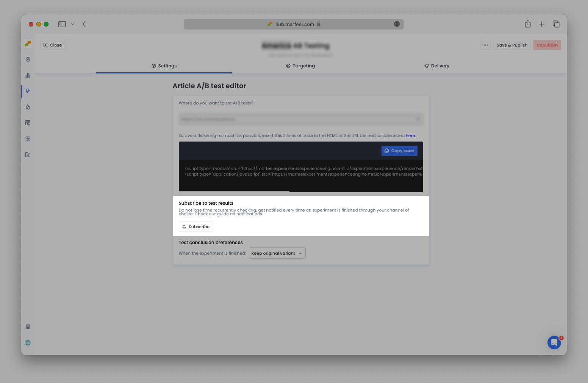This screenshot has width=588, height=383.
Task: Select the compass Explore icon in sidebar
Action: pos(28,59)
